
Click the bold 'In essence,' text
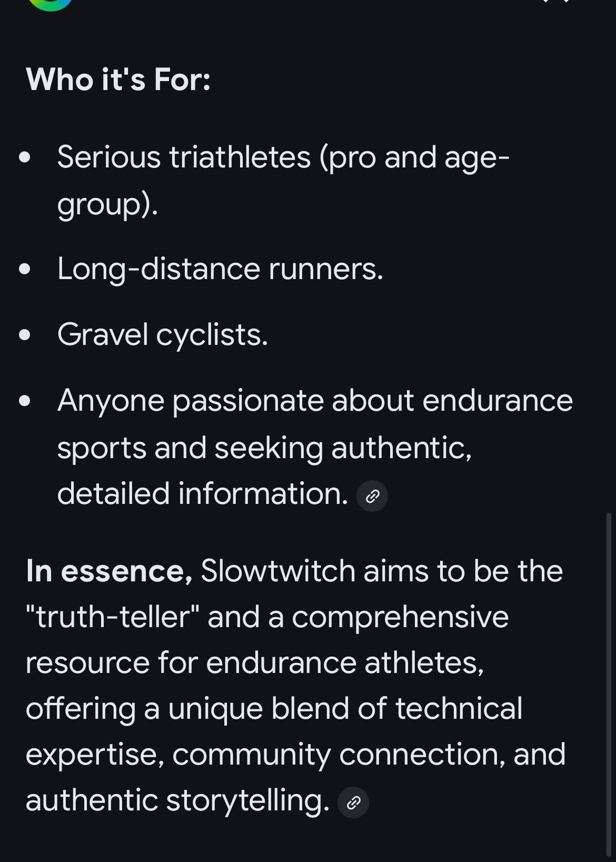click(x=109, y=571)
